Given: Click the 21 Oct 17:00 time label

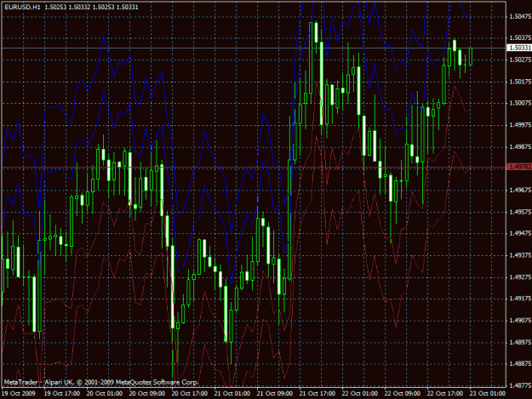Looking at the screenshot, I should coord(317,394).
